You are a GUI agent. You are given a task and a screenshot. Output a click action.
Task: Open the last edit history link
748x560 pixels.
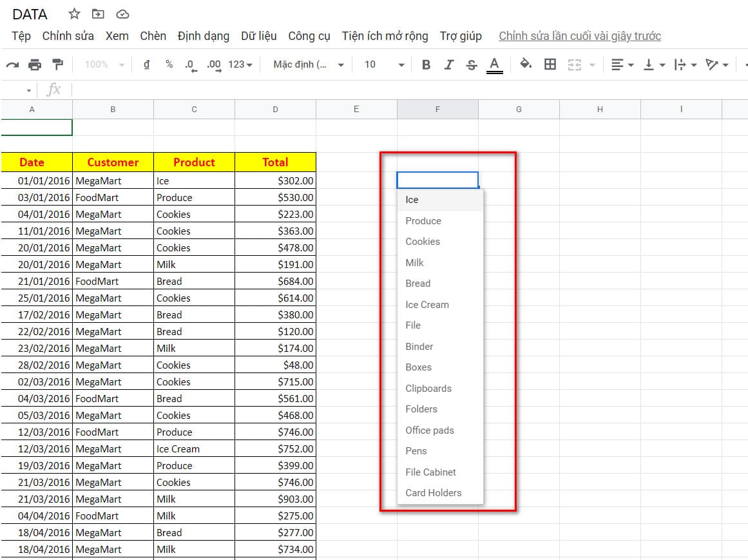(x=579, y=36)
